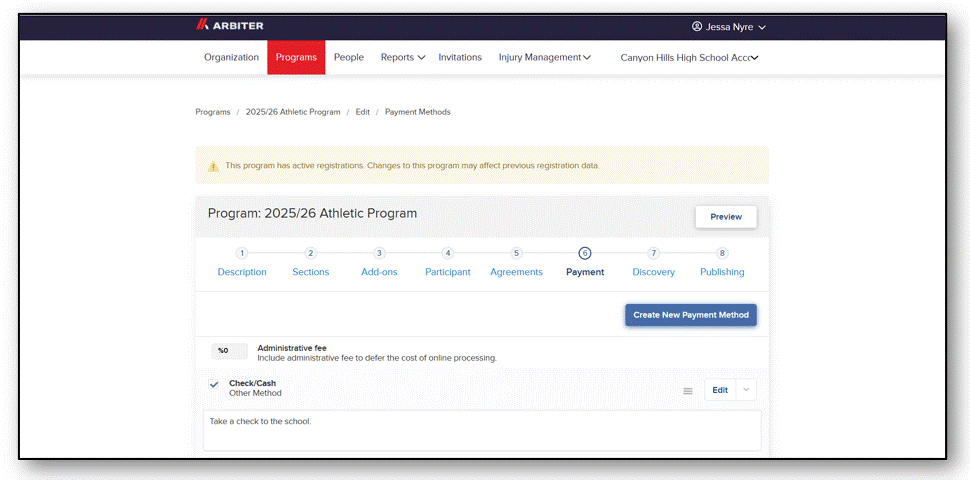Go to the Organization menu item
The image size is (970, 480).
[x=231, y=57]
